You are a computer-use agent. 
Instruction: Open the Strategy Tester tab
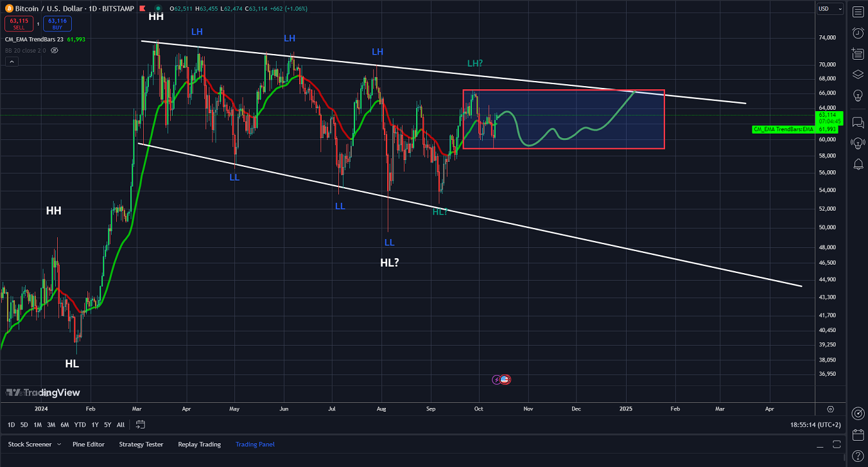point(141,445)
